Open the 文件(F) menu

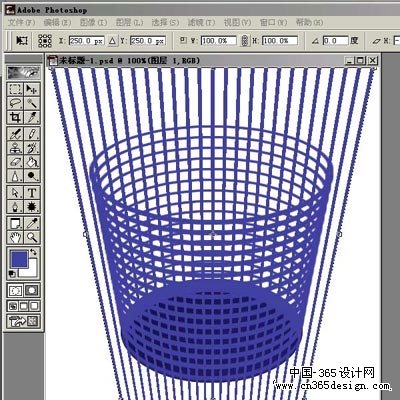22,22
